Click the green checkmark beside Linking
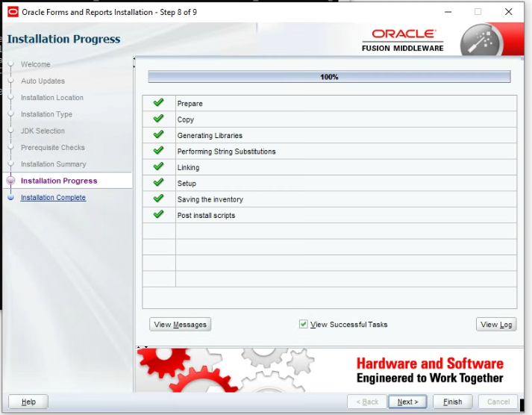The height and width of the screenshot is (415, 532). pos(158,166)
